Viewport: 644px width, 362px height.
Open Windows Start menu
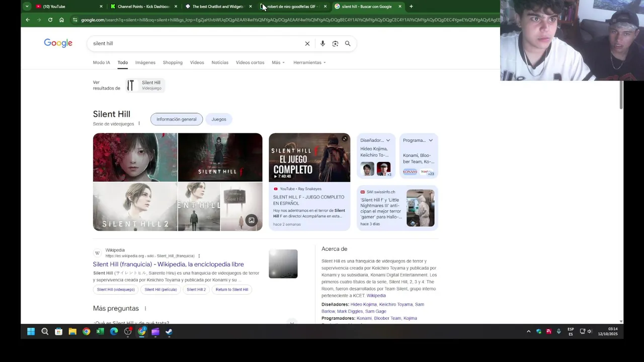pos(31,331)
